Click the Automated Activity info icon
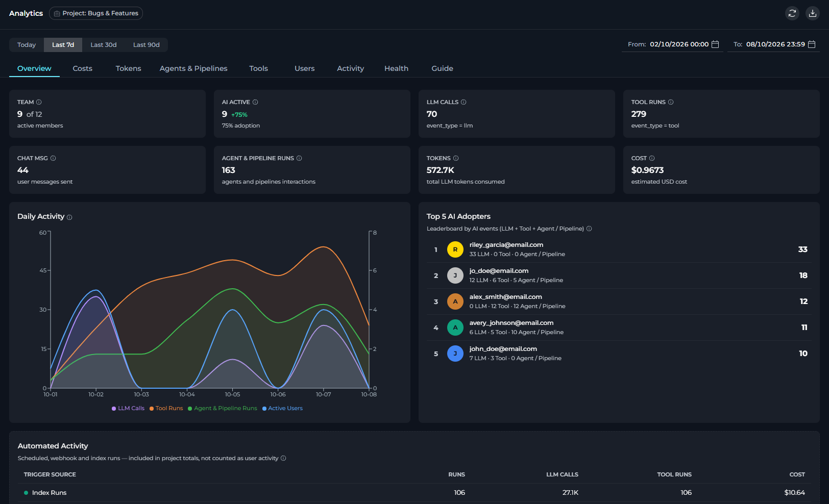829x504 pixels. pos(283,458)
